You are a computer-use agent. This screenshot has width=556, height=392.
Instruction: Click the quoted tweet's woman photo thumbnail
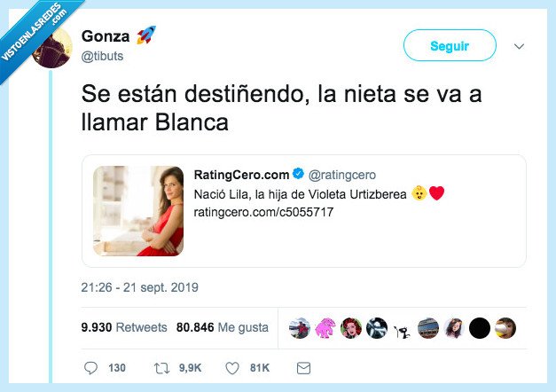(x=137, y=211)
